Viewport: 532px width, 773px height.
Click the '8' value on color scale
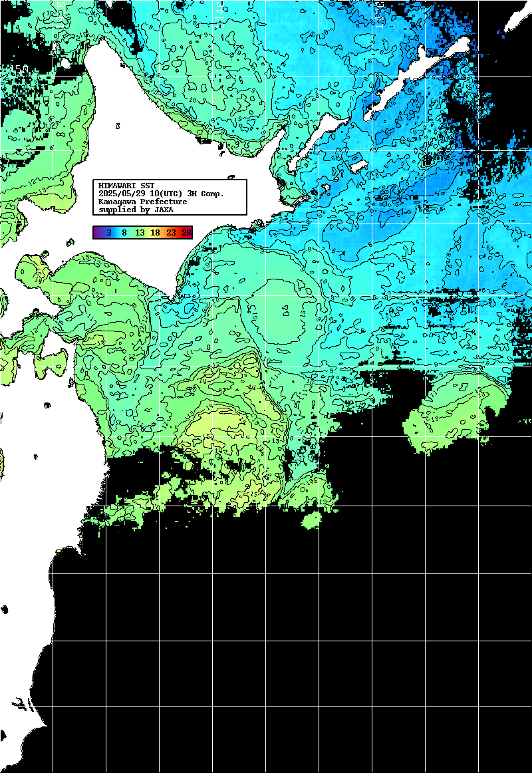pos(124,233)
